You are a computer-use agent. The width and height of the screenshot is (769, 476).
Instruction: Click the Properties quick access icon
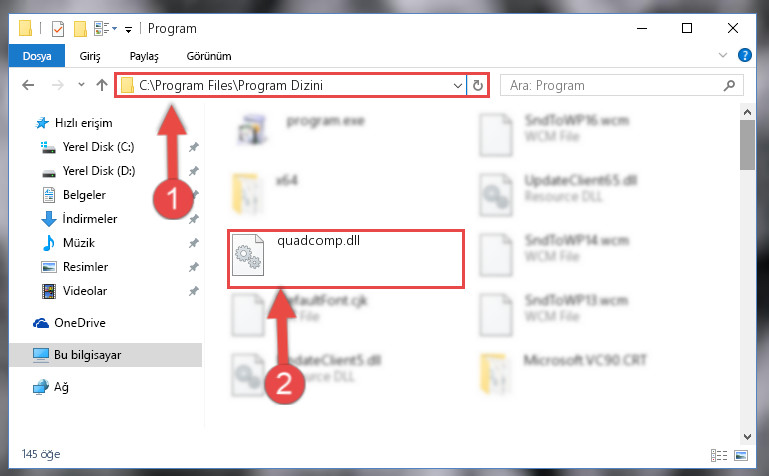coord(57,29)
